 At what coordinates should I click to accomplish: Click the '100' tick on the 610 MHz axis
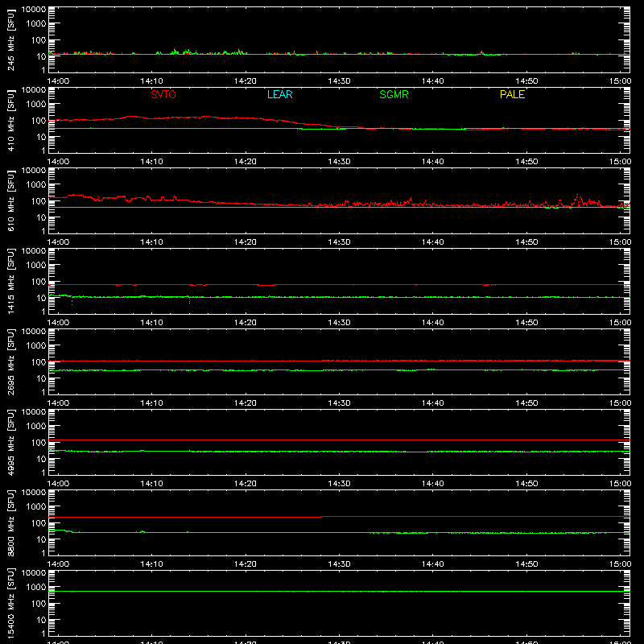(39, 201)
